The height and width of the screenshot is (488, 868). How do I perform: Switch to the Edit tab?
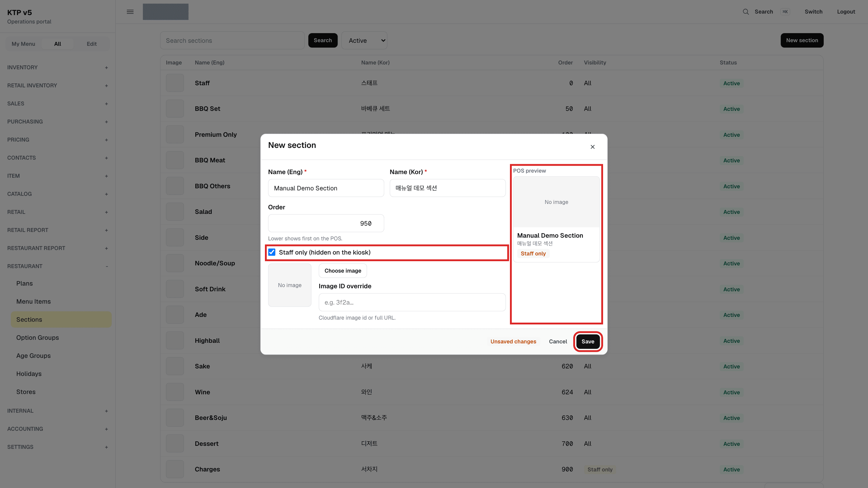click(x=92, y=44)
